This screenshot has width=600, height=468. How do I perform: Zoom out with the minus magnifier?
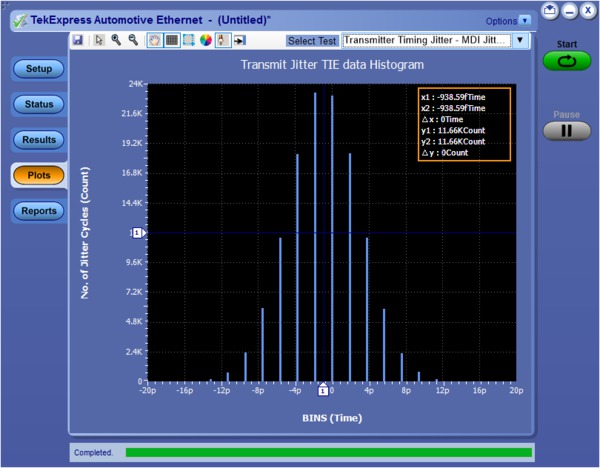[133, 40]
